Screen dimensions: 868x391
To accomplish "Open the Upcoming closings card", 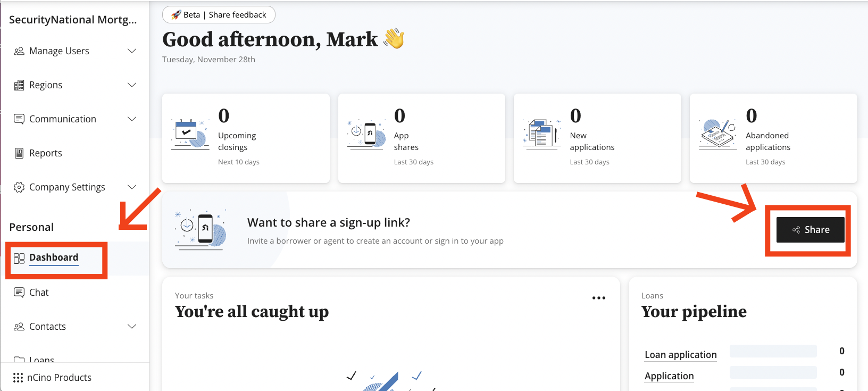I will (246, 138).
